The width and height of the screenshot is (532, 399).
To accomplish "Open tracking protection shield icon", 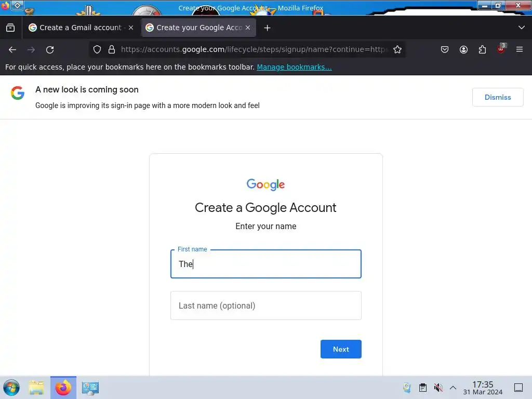I will [97, 49].
